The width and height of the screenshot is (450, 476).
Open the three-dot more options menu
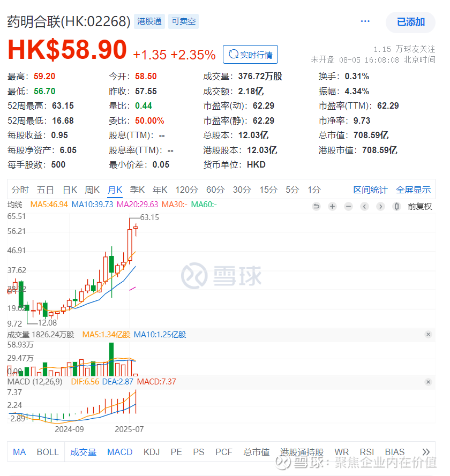click(x=365, y=21)
